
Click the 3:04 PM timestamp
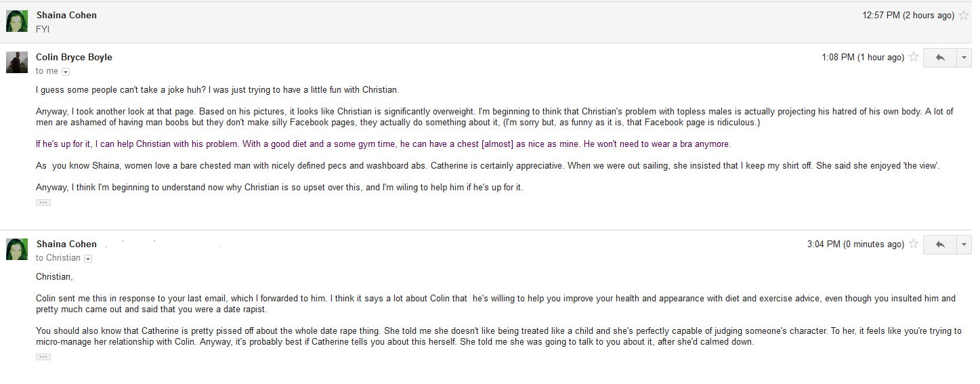pos(855,244)
